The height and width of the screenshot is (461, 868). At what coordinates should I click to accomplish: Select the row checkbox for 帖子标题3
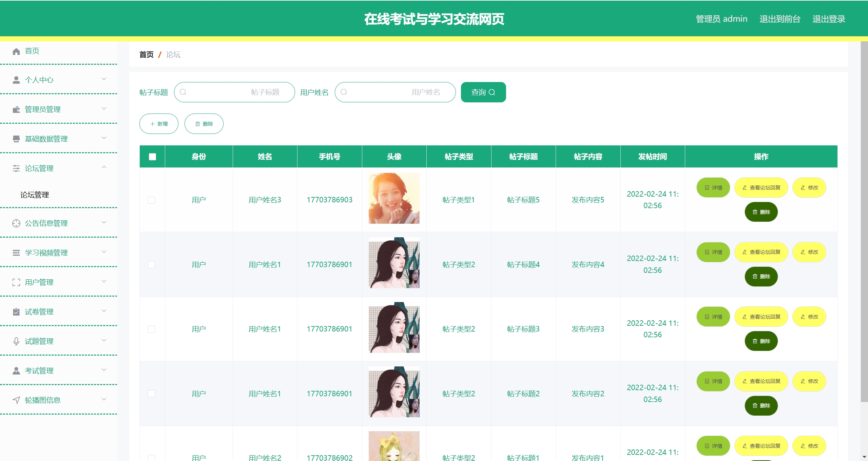tap(152, 329)
